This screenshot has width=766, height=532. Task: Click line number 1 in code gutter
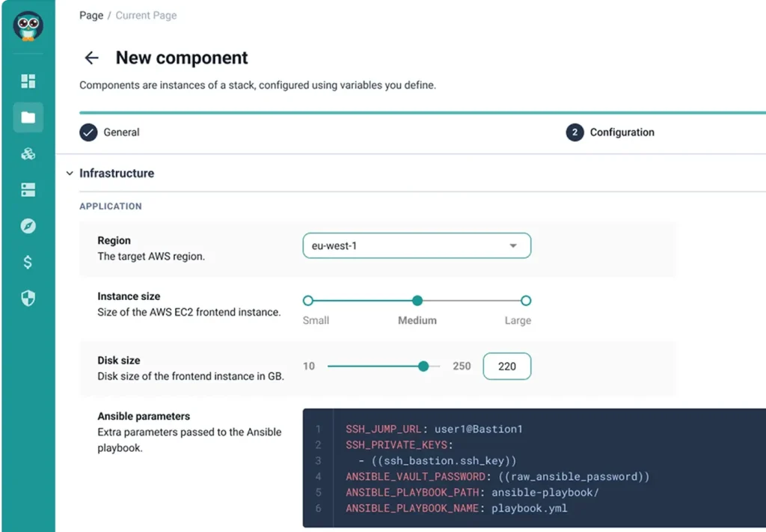(x=318, y=429)
